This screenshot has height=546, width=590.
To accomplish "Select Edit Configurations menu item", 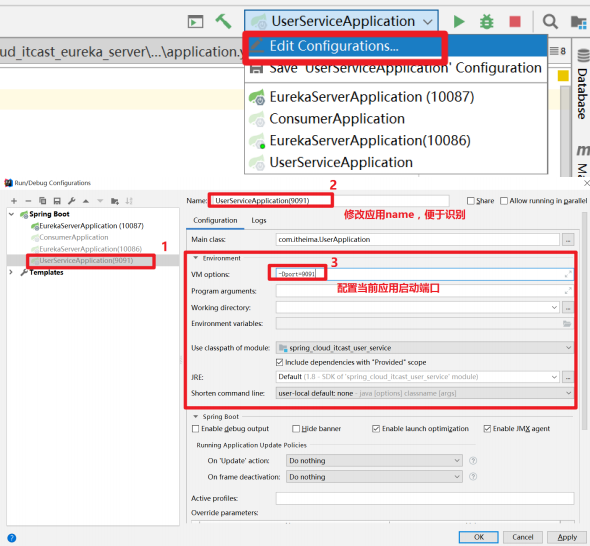I will coord(396,46).
